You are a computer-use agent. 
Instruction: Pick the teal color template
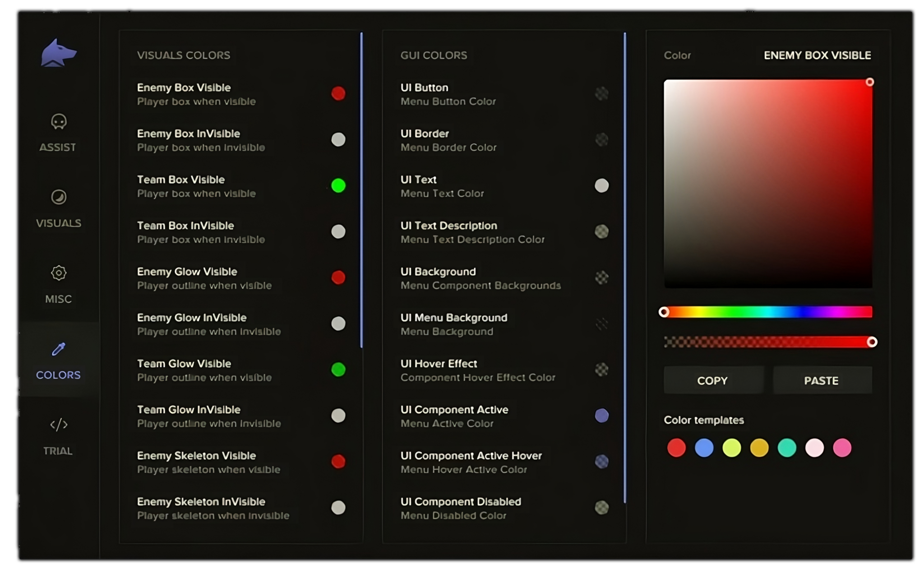pos(786,448)
